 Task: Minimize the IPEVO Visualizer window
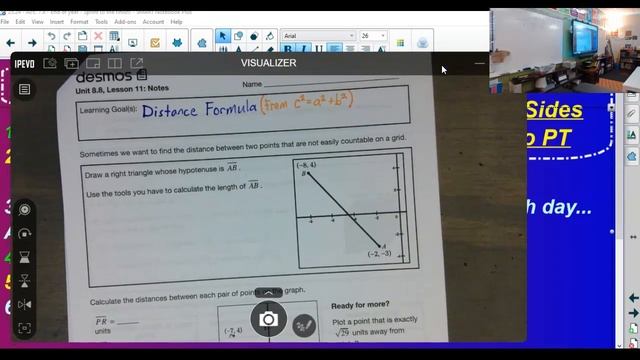coord(480,63)
